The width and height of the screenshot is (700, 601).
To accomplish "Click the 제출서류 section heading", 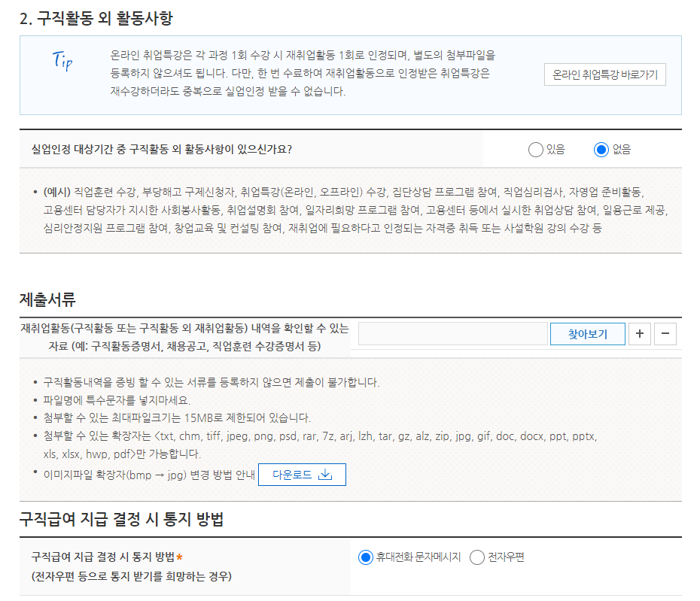I will [x=47, y=299].
